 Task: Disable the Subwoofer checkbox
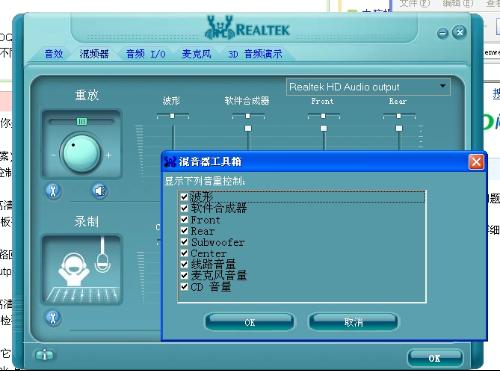coord(184,242)
